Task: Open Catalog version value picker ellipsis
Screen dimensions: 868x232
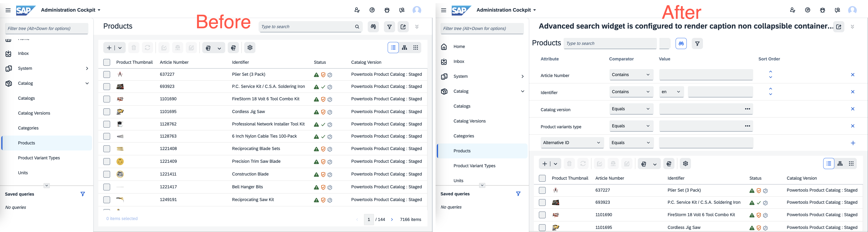Action: [747, 109]
